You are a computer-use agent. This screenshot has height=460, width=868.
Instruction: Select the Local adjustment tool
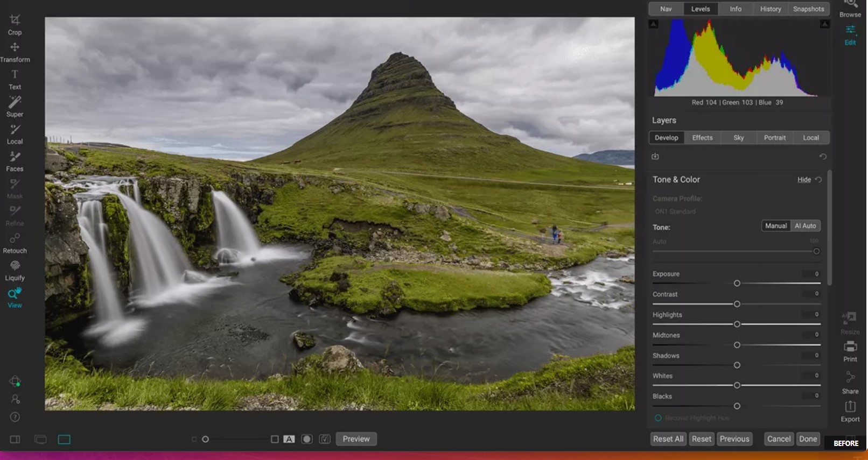(x=15, y=135)
